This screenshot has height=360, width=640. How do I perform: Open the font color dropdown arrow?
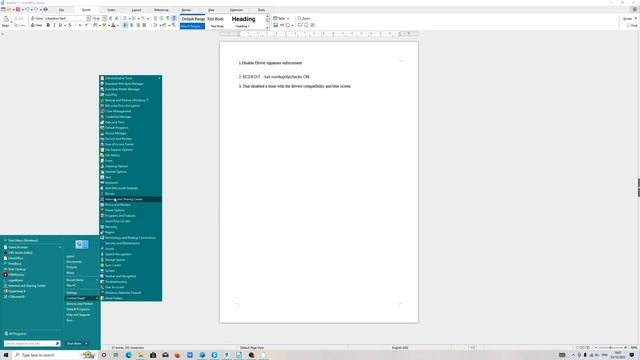pyautogui.click(x=118, y=25)
